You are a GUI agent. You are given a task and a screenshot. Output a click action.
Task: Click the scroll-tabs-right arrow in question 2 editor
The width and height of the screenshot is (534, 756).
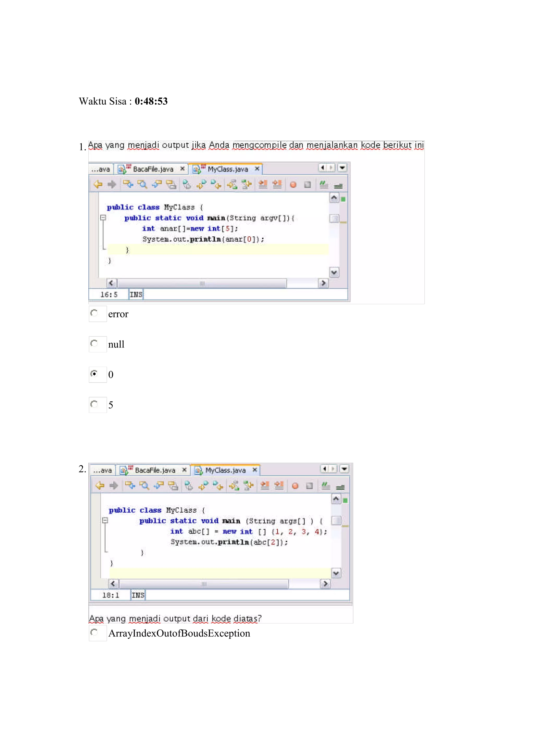click(x=333, y=469)
